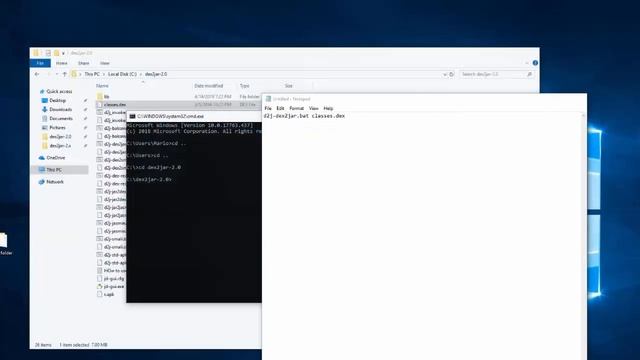The height and width of the screenshot is (360, 640).
Task: Open Notepad Help menu
Action: point(328,108)
